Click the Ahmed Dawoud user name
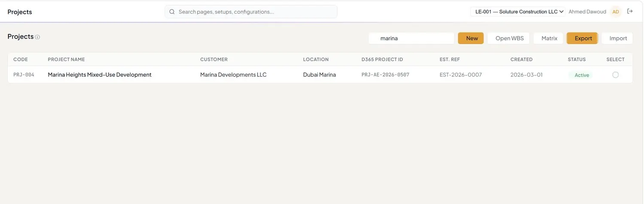 [587, 12]
